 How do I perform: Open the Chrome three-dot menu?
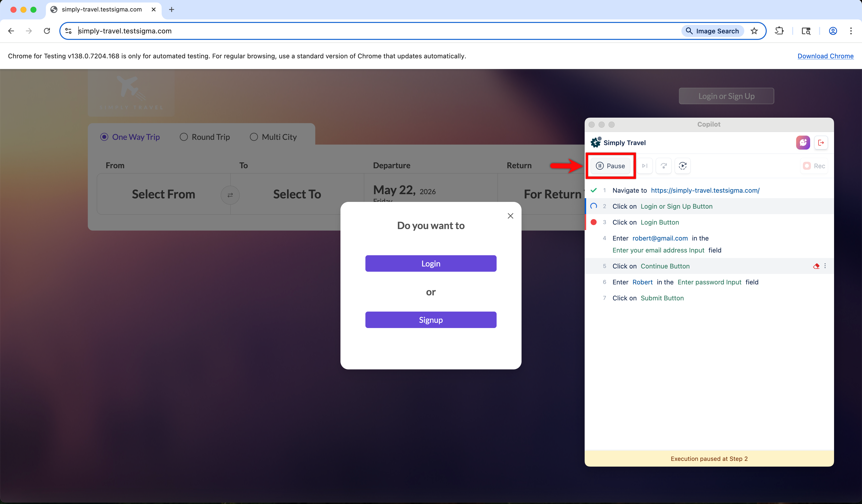coord(851,31)
